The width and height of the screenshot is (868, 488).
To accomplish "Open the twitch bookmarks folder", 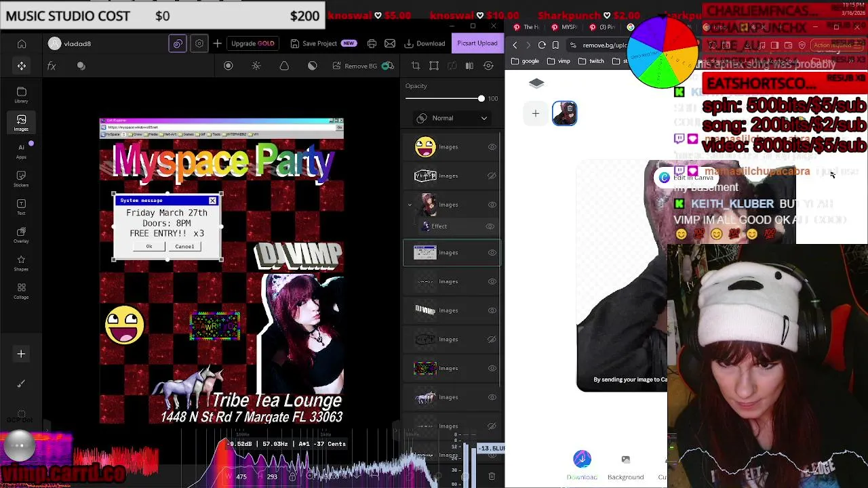I will click(591, 61).
